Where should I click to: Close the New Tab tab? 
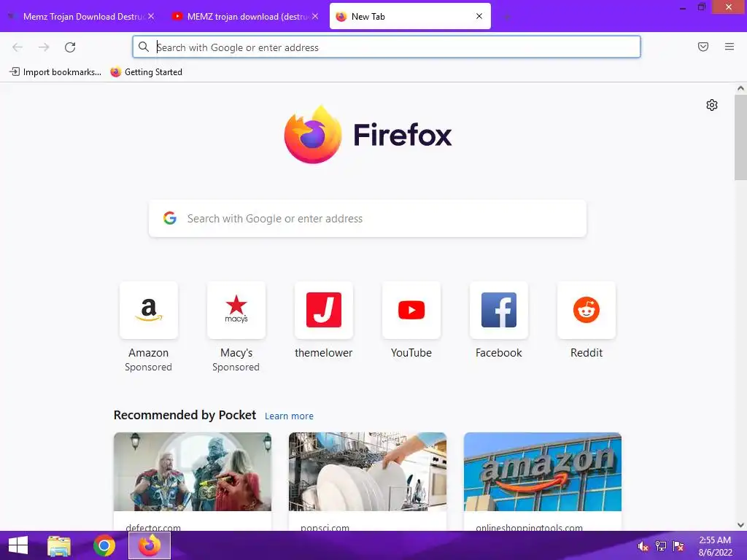[479, 16]
